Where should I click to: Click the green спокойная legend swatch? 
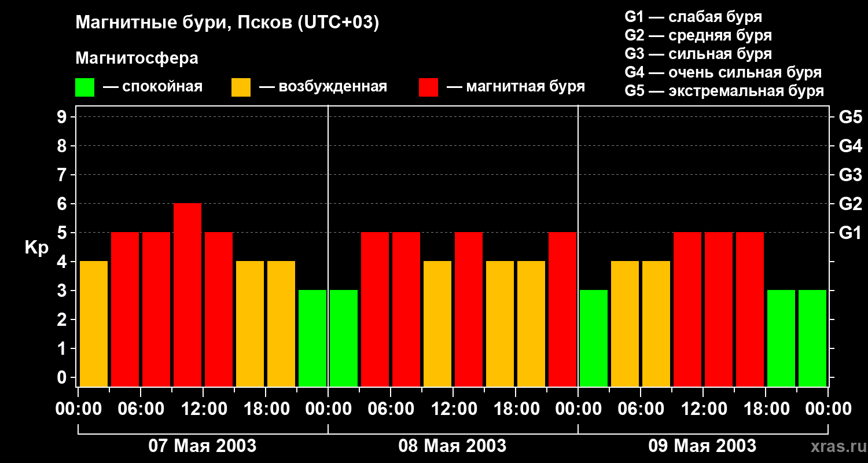click(84, 87)
